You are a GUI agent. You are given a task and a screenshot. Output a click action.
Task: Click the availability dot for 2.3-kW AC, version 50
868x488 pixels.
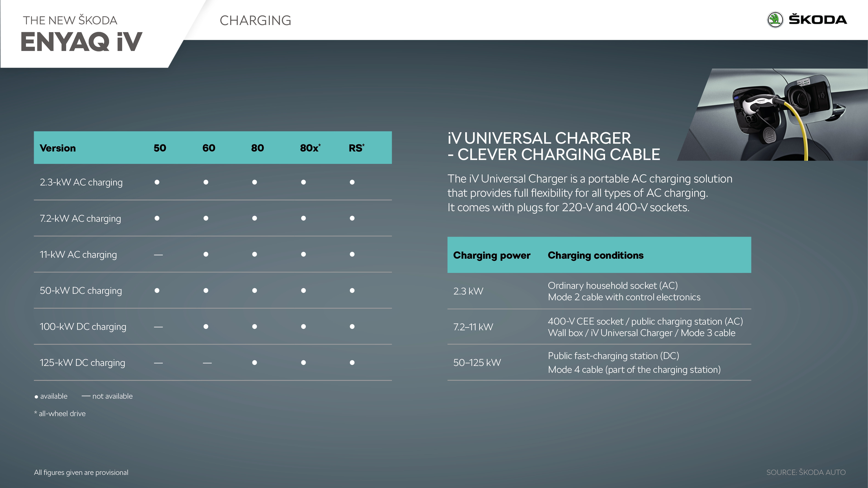(157, 182)
